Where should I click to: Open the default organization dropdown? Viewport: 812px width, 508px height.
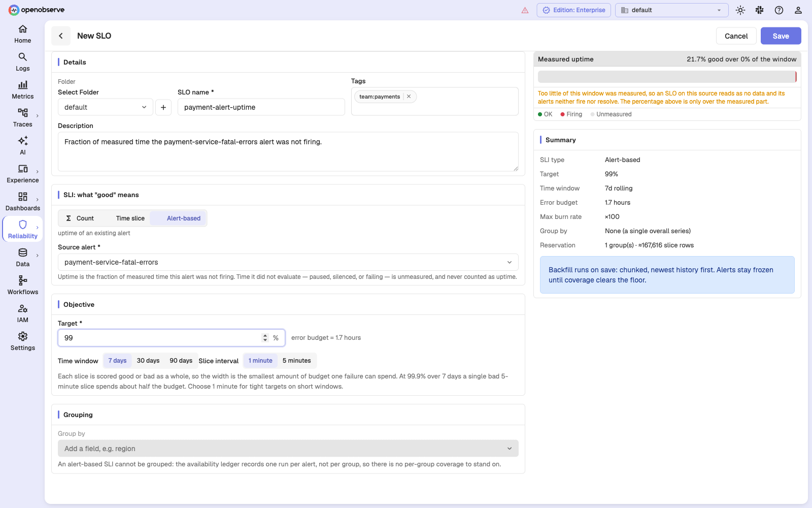point(672,10)
